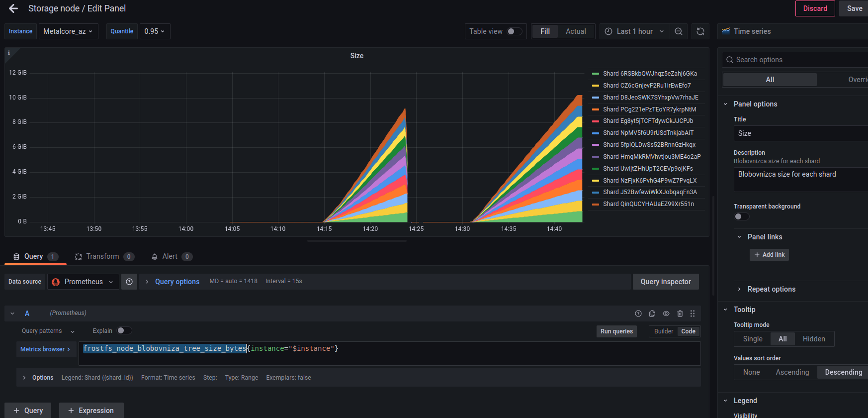Click Shard CZ6cGnjevF2Ru1irEwEfo7 legend color swatch
The image size is (868, 418).
tap(595, 86)
